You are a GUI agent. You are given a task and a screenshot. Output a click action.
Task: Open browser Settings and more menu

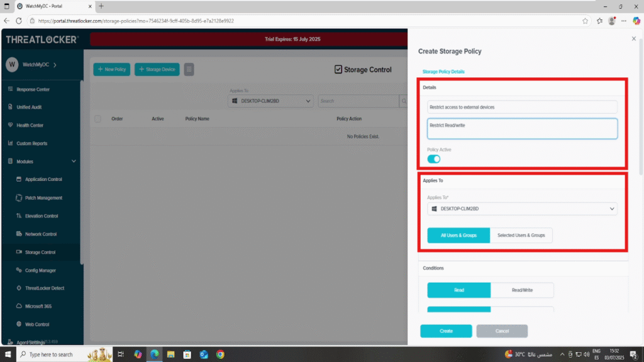[624, 21]
